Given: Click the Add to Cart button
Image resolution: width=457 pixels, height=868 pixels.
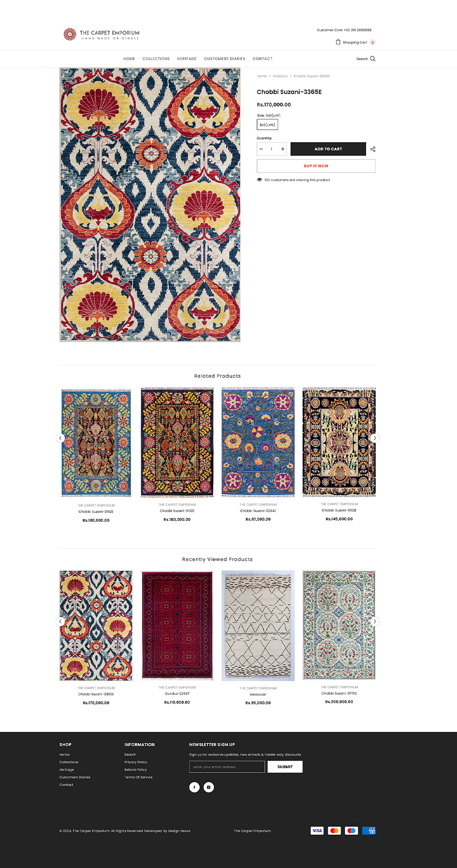Looking at the screenshot, I should pyautogui.click(x=328, y=149).
